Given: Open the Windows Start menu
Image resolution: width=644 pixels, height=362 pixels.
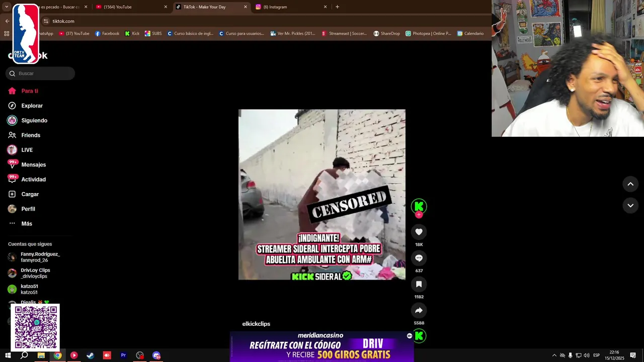Looking at the screenshot, I should click(x=8, y=355).
